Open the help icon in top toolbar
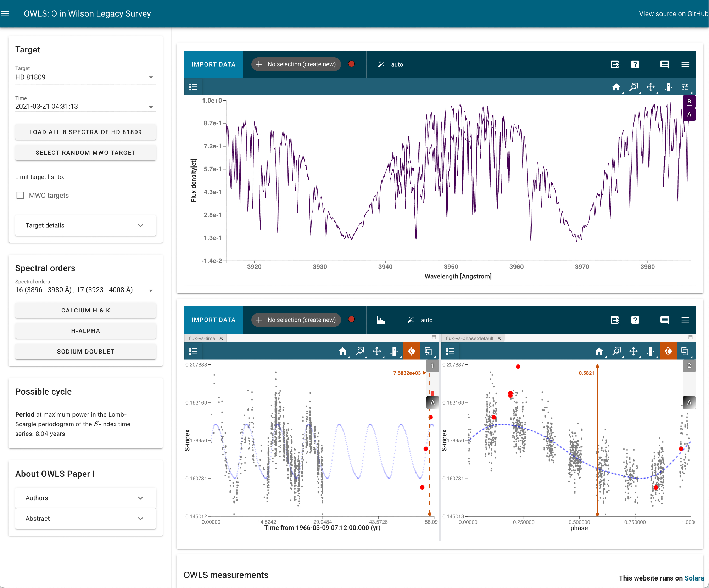 pos(635,64)
